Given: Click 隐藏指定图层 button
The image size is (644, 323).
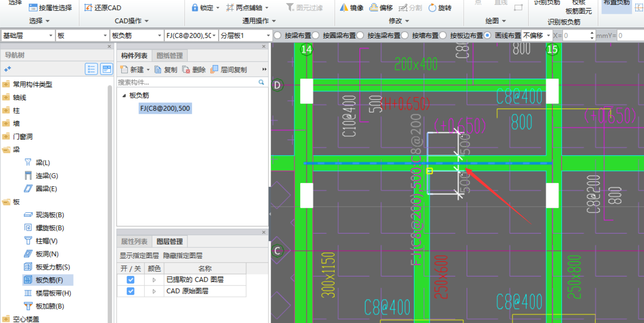Looking at the screenshot, I should tap(183, 256).
